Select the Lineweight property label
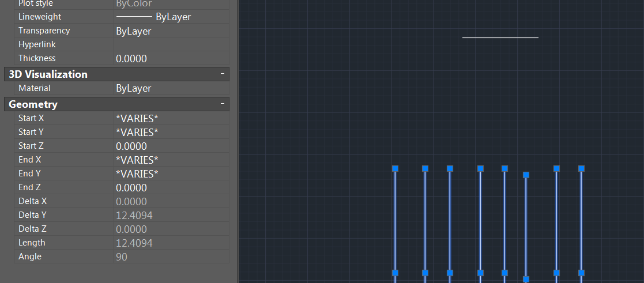Screen dimensions: 644x283 tap(40, 17)
